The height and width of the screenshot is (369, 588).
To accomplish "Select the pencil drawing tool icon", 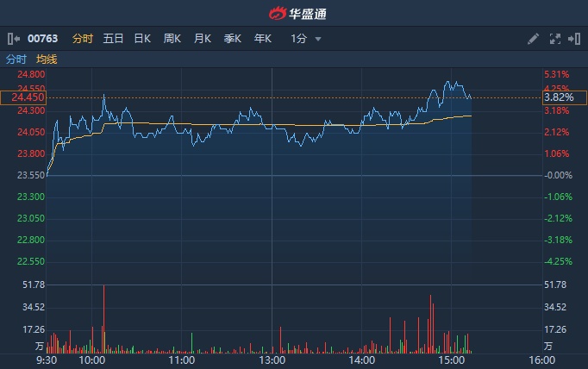I will point(533,39).
